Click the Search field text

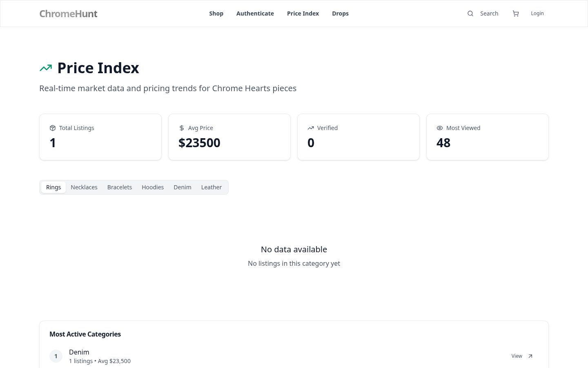tap(489, 13)
